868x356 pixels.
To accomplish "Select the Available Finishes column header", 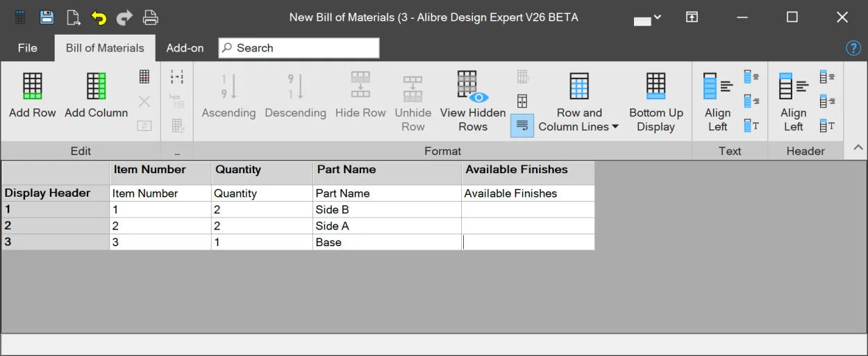I will click(x=528, y=173).
